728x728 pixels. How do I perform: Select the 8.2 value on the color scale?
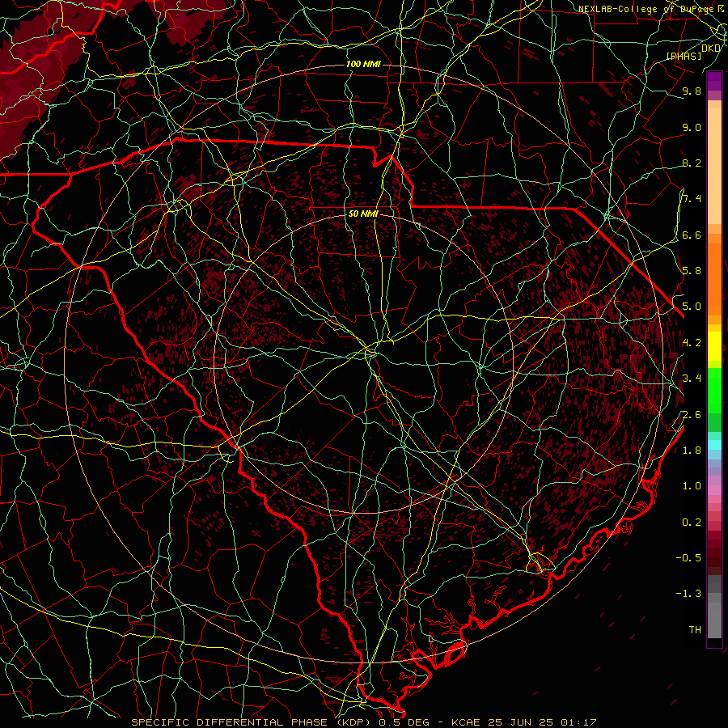(692, 163)
